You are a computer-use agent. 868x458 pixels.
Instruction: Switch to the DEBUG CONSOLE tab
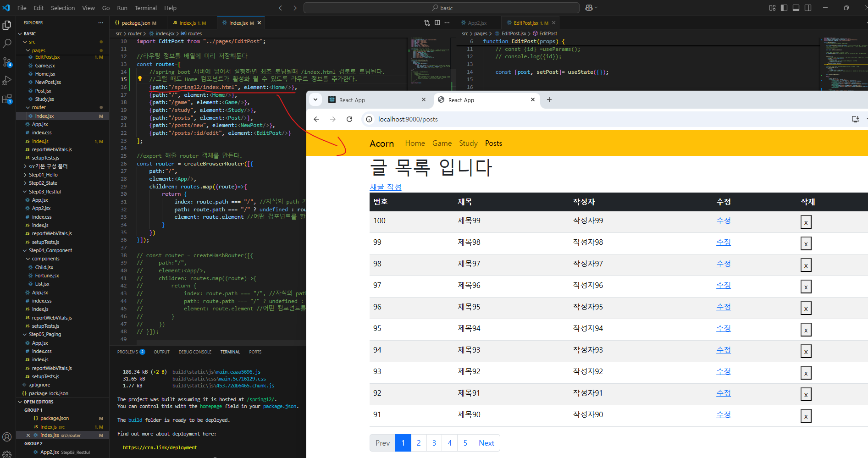[x=195, y=352]
